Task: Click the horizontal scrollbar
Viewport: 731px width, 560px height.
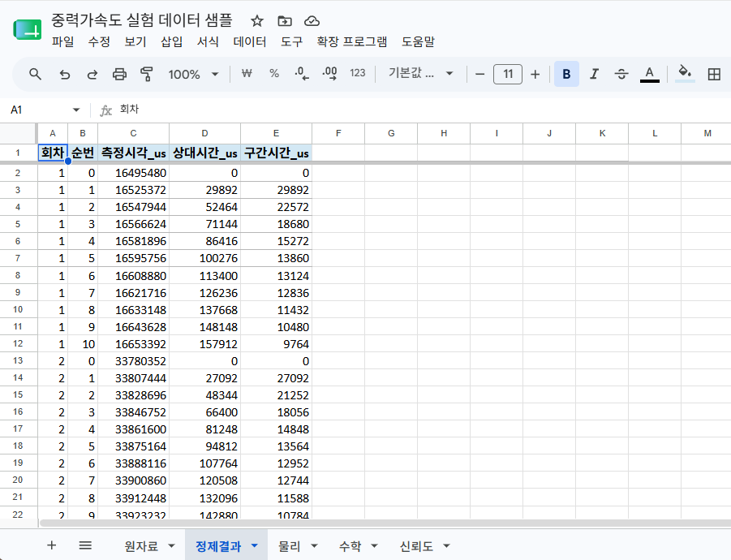Action: pos(385,523)
